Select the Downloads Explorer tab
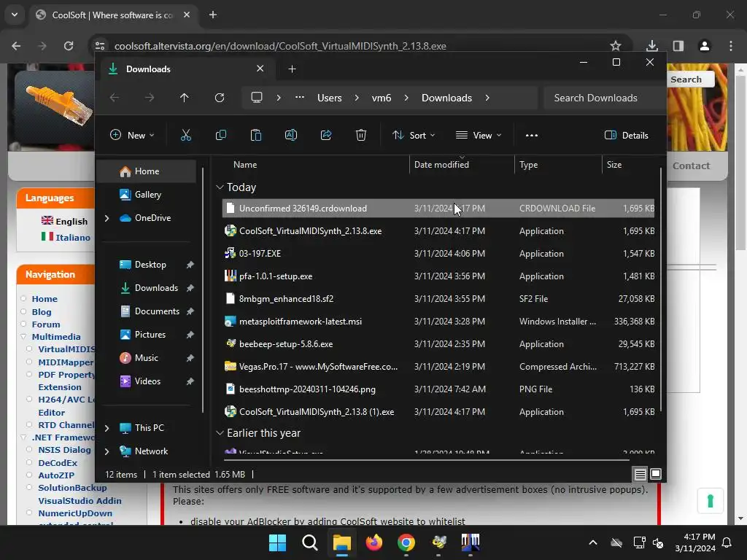This screenshot has width=747, height=560. coord(186,69)
